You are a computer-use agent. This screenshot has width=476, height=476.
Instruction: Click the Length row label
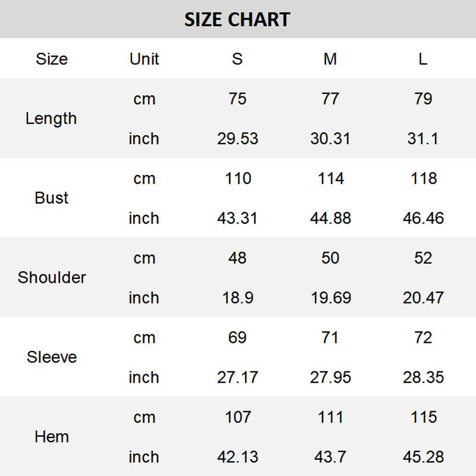(x=51, y=118)
